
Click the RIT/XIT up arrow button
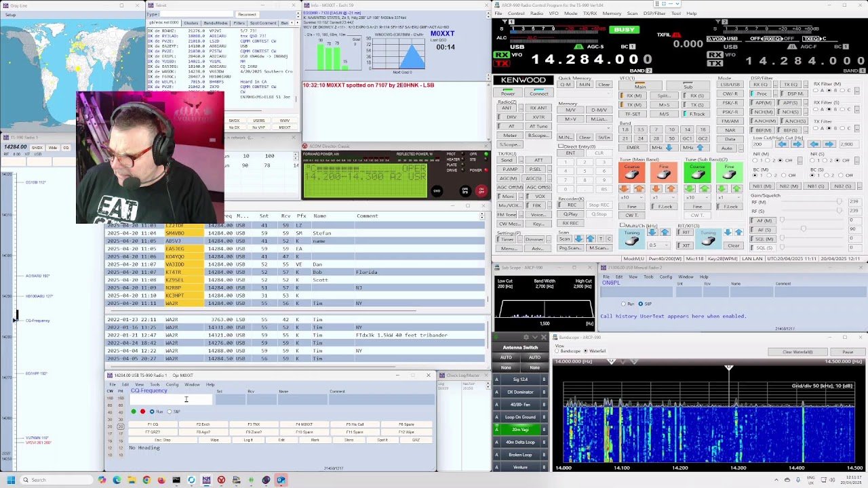pos(738,232)
